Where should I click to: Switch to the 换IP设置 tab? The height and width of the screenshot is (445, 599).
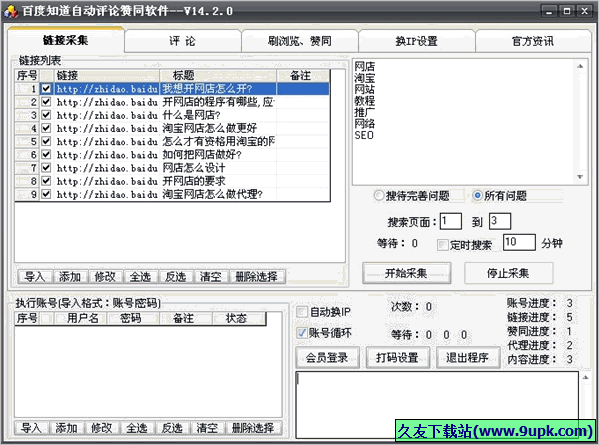coord(416,41)
